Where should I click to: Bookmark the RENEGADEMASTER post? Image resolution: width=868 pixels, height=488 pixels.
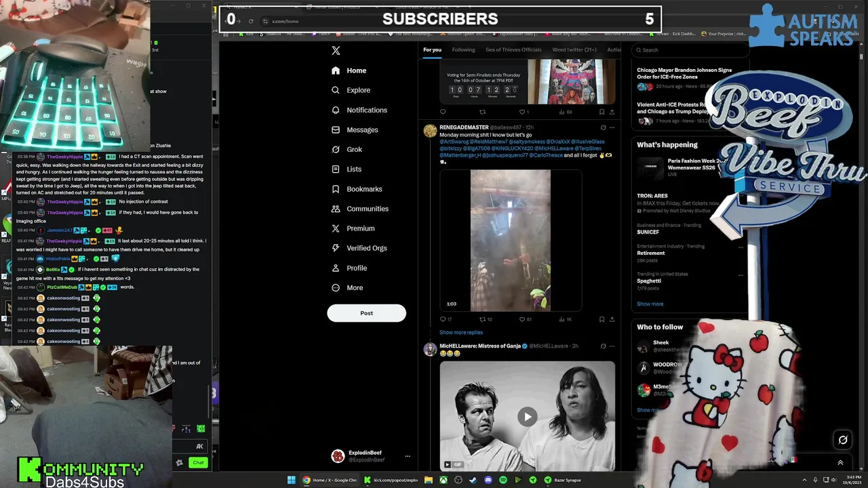[601, 319]
